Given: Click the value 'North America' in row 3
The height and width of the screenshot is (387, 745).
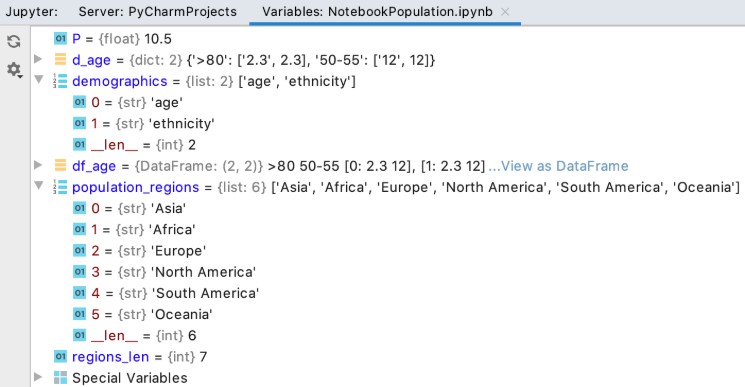Looking at the screenshot, I should [x=203, y=272].
